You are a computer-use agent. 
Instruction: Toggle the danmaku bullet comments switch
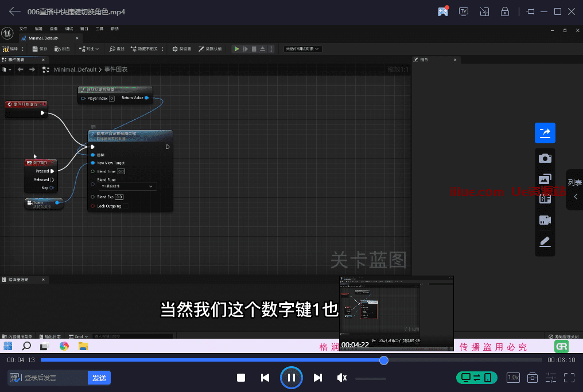14,378
